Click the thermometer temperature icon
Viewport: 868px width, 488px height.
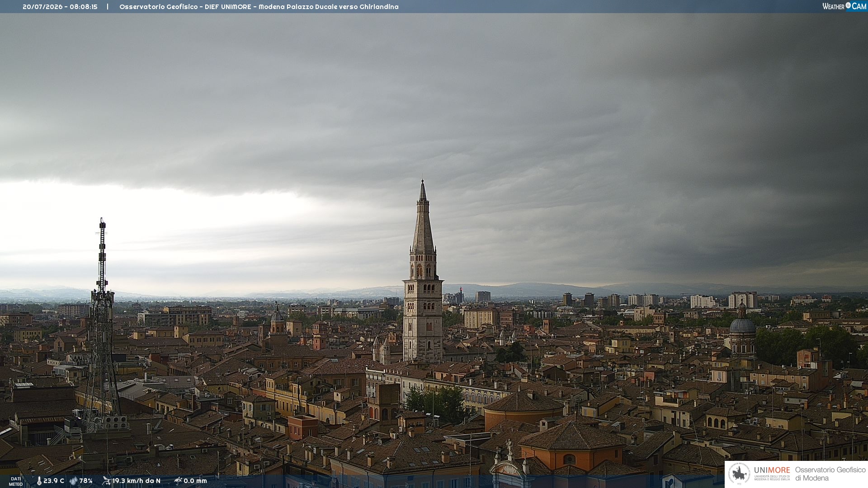pos(39,481)
